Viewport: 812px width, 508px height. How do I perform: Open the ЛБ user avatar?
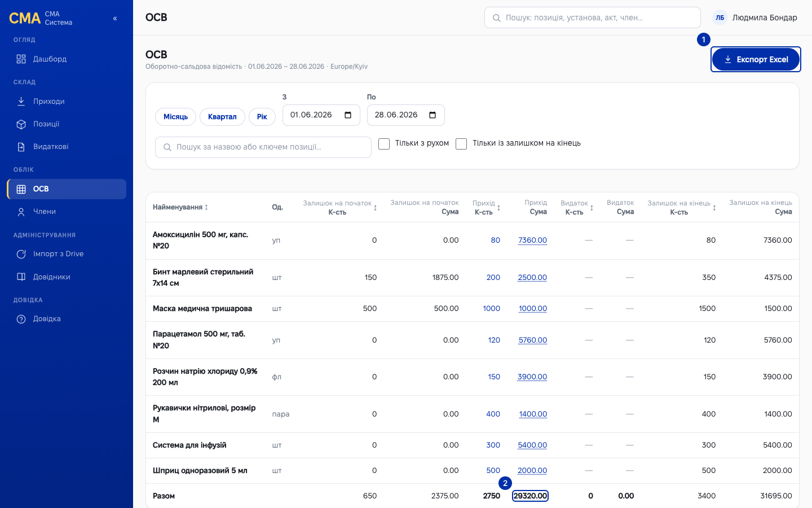[720, 17]
